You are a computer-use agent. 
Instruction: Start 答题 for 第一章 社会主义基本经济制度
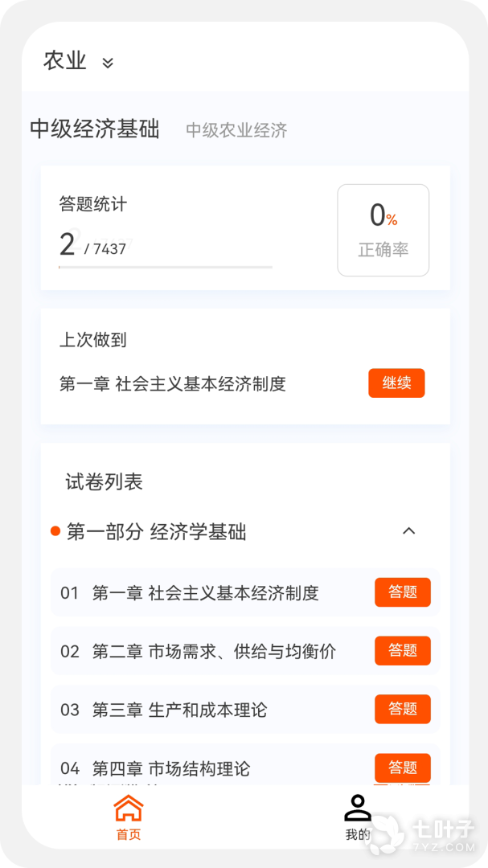click(x=403, y=592)
